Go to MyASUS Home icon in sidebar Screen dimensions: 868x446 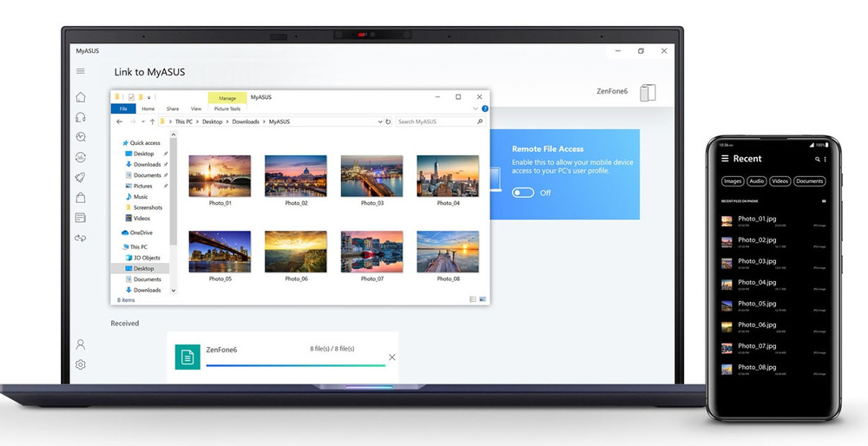coord(81,97)
